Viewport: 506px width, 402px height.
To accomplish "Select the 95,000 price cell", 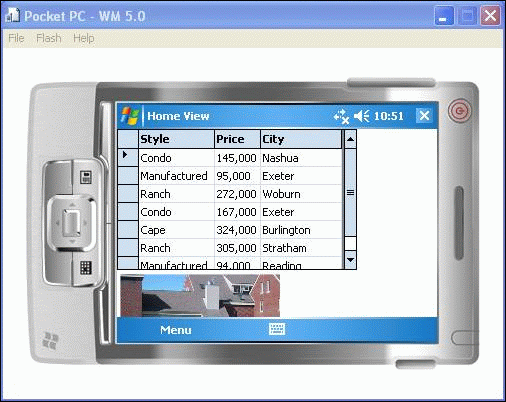I will pyautogui.click(x=237, y=176).
